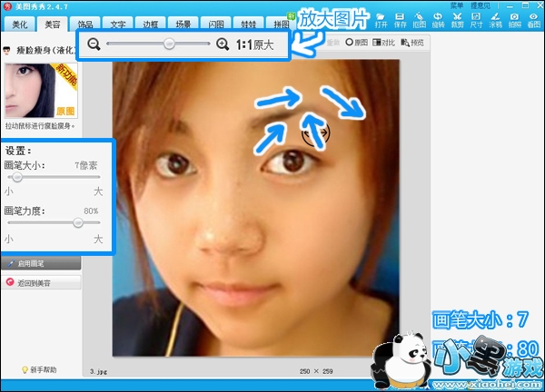This screenshot has width=545, height=392.
Task: Click the 250 × 259 image dimensions text
Action: point(316,371)
